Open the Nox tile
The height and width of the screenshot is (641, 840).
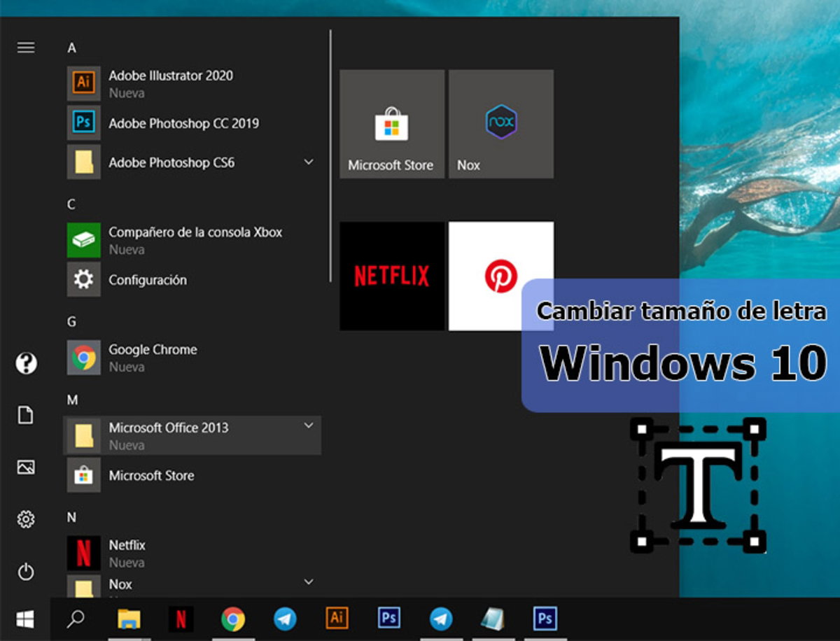click(x=501, y=124)
